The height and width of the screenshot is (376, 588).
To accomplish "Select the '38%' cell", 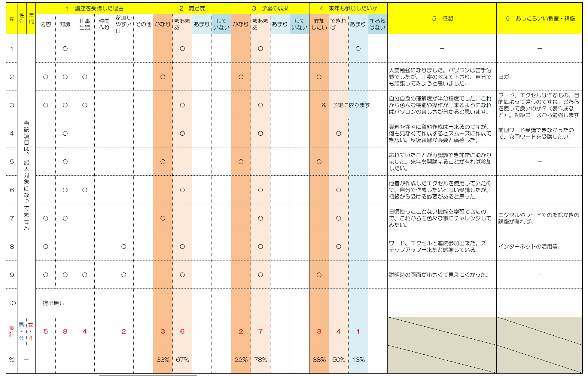I will tap(319, 359).
